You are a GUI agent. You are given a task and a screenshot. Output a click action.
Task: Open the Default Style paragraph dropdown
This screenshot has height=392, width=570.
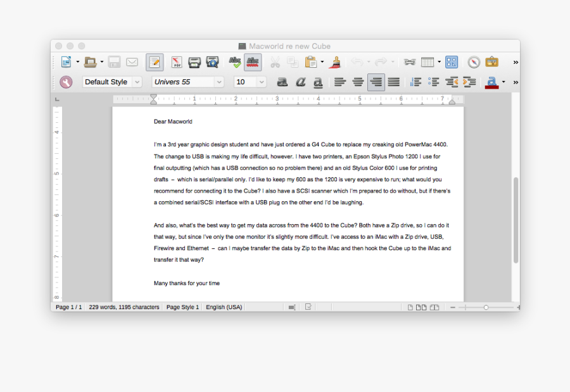point(137,82)
